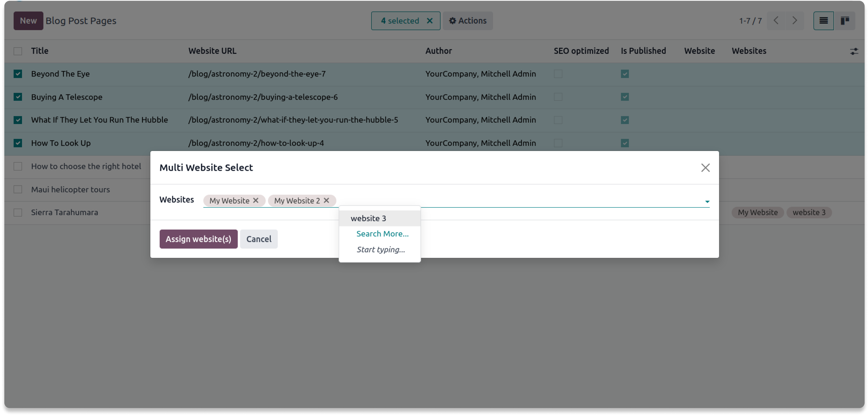Click inside the Websites tag input field
Viewport: 868px width, 415px height.
tap(505, 201)
